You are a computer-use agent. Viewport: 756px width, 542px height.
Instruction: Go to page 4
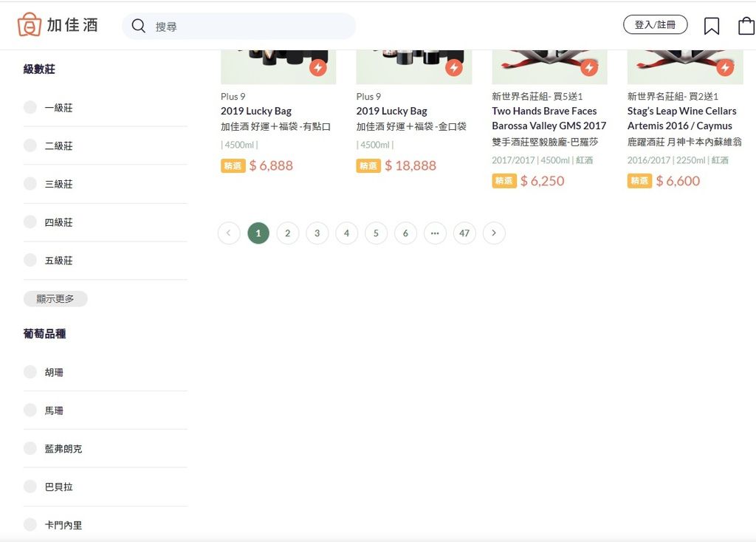click(347, 233)
